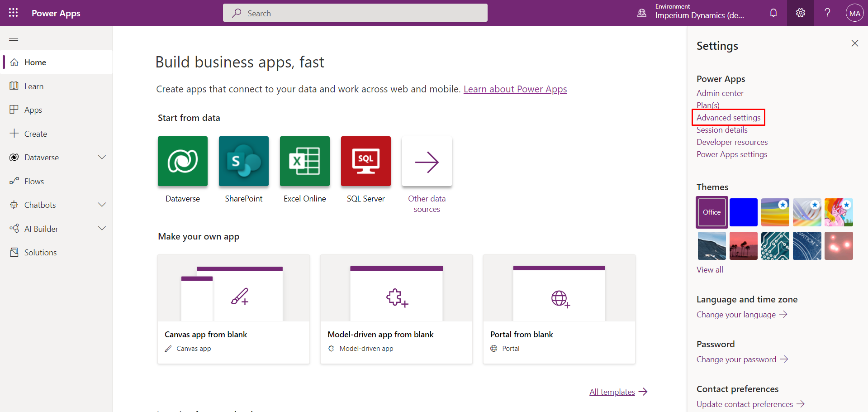Choose the SQL Server data source tile
The height and width of the screenshot is (412, 868).
366,162
